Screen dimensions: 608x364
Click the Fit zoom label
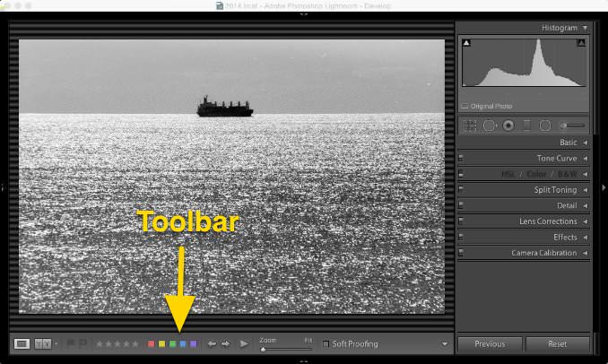pyautogui.click(x=308, y=340)
